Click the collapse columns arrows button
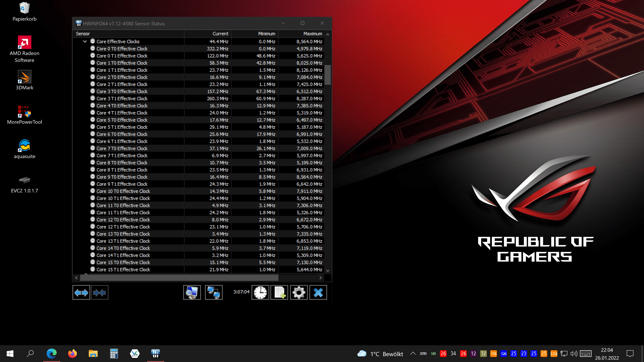This screenshot has height=362, width=644. tap(100, 292)
